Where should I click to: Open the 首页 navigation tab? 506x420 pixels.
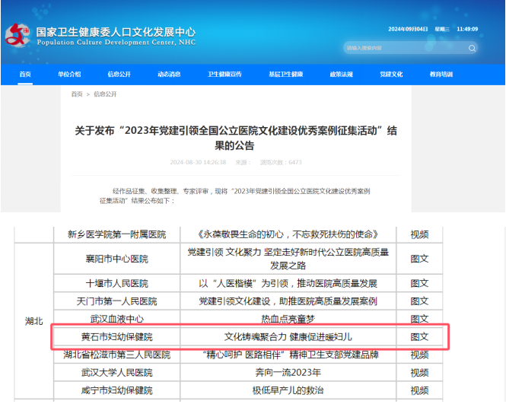pos(25,75)
